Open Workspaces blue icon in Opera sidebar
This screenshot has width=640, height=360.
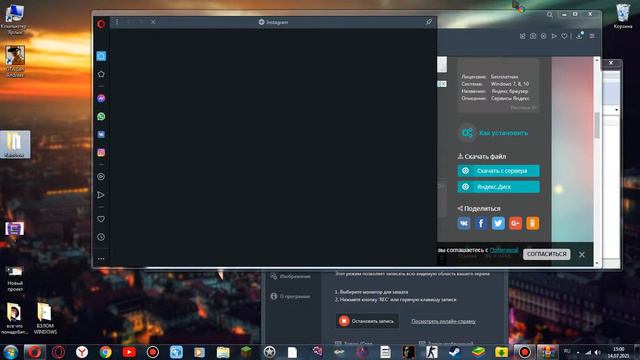(101, 56)
